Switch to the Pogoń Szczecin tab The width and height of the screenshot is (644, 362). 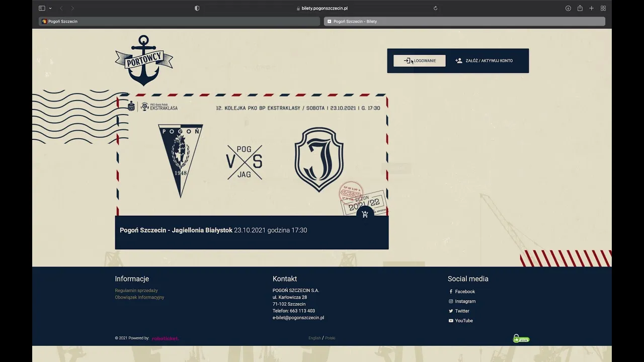[x=179, y=21]
